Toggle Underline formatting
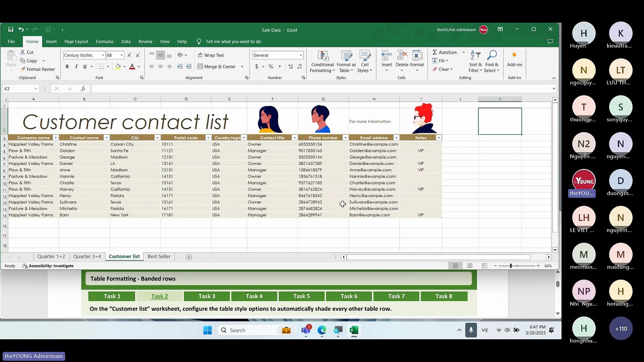 pyautogui.click(x=85, y=66)
